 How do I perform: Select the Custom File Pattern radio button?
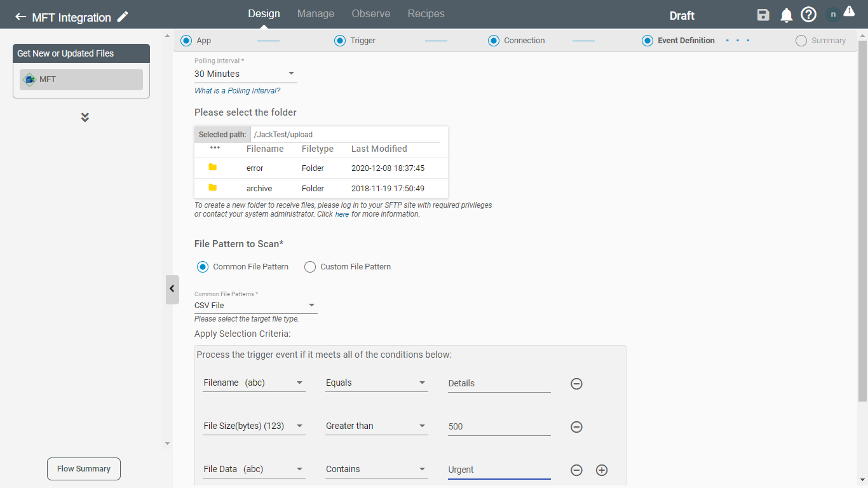point(310,267)
